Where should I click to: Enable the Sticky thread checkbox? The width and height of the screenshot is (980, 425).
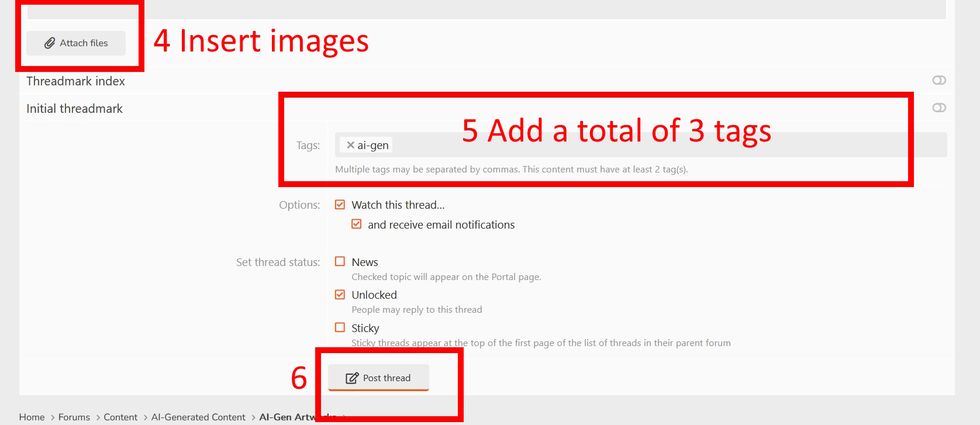[340, 327]
